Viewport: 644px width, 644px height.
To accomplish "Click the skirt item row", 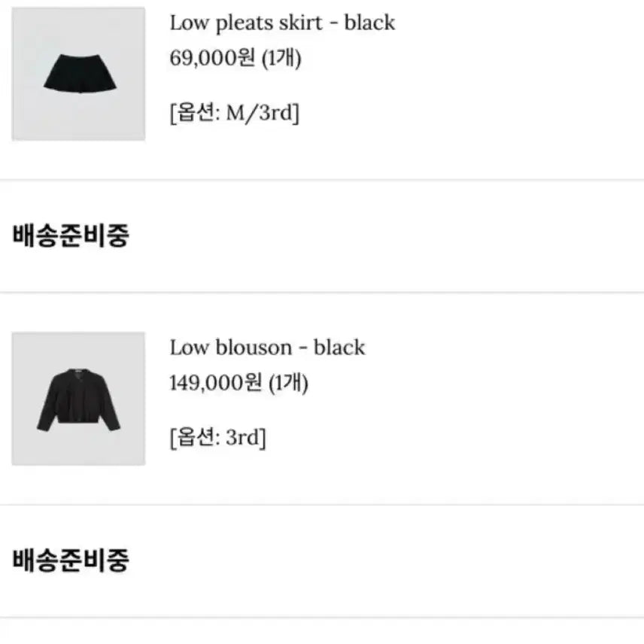I will (301, 71).
